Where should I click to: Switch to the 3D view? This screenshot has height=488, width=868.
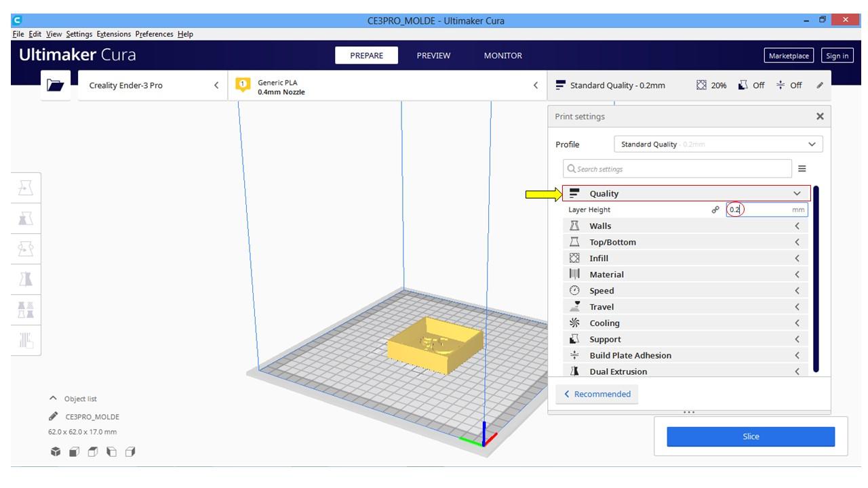(x=56, y=451)
